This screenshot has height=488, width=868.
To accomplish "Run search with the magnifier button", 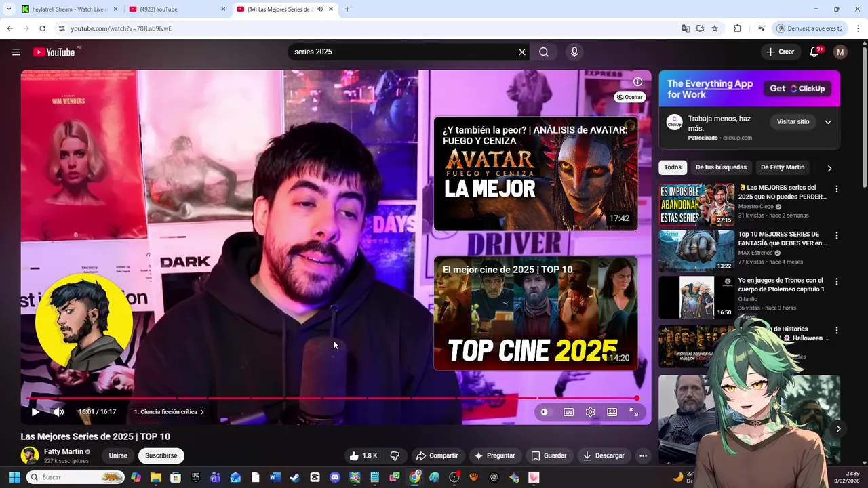I will (x=544, y=52).
